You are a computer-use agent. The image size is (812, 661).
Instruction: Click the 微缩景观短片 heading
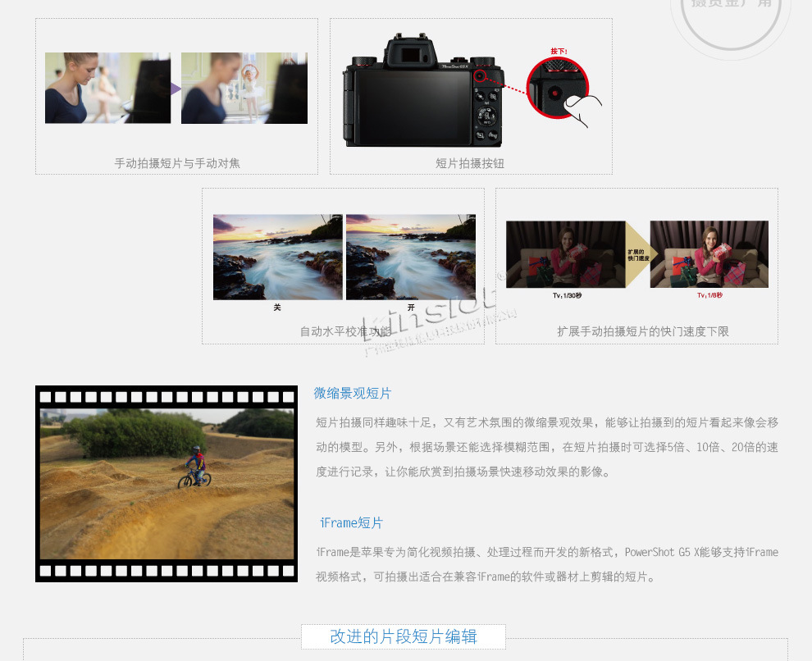[353, 393]
